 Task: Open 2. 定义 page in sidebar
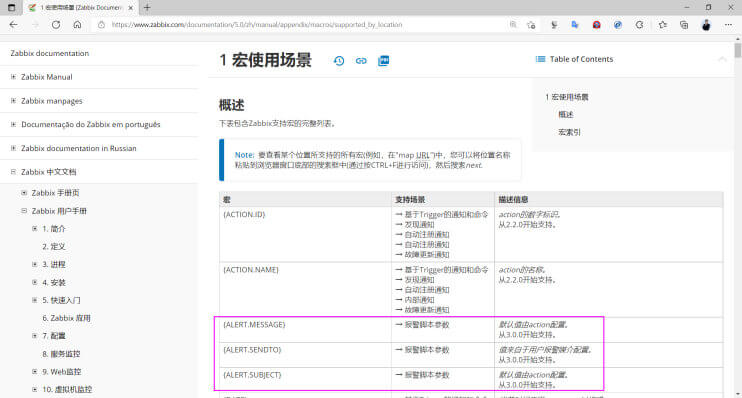click(53, 247)
